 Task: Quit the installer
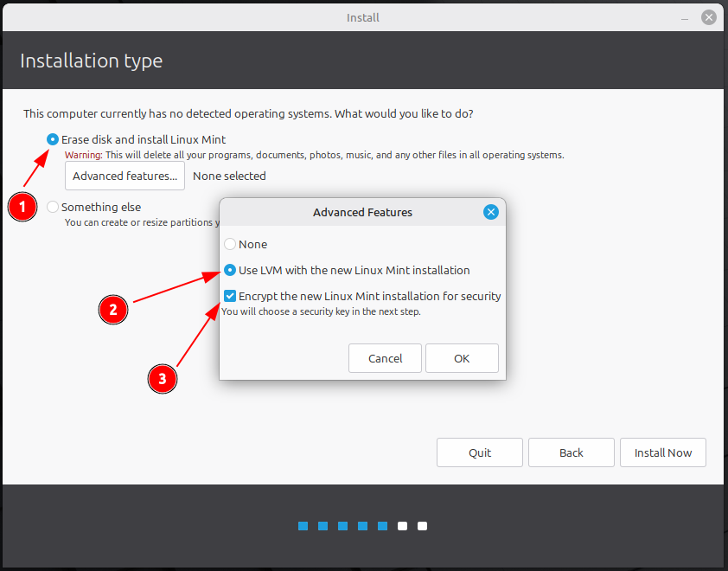480,452
